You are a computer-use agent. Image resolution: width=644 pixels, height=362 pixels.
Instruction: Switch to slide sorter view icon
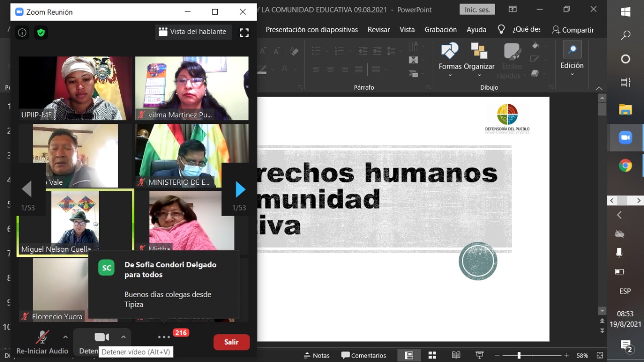point(432,355)
